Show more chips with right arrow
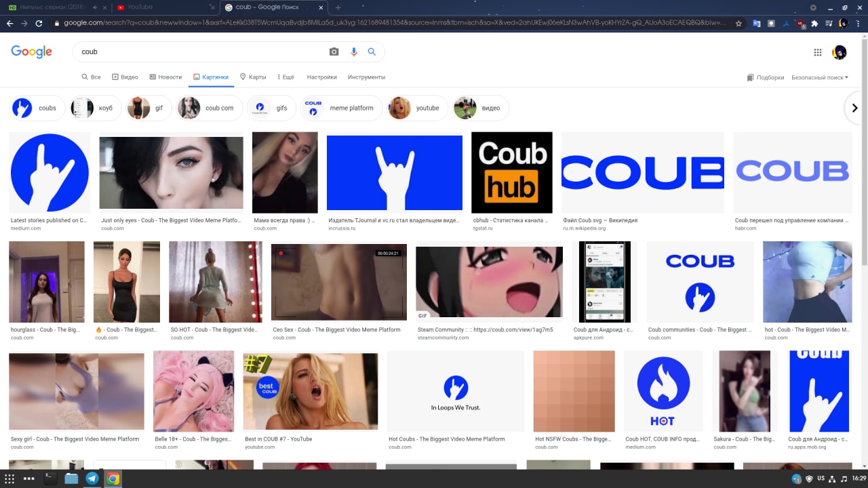Screen dimensions: 868x488 tap(854, 108)
